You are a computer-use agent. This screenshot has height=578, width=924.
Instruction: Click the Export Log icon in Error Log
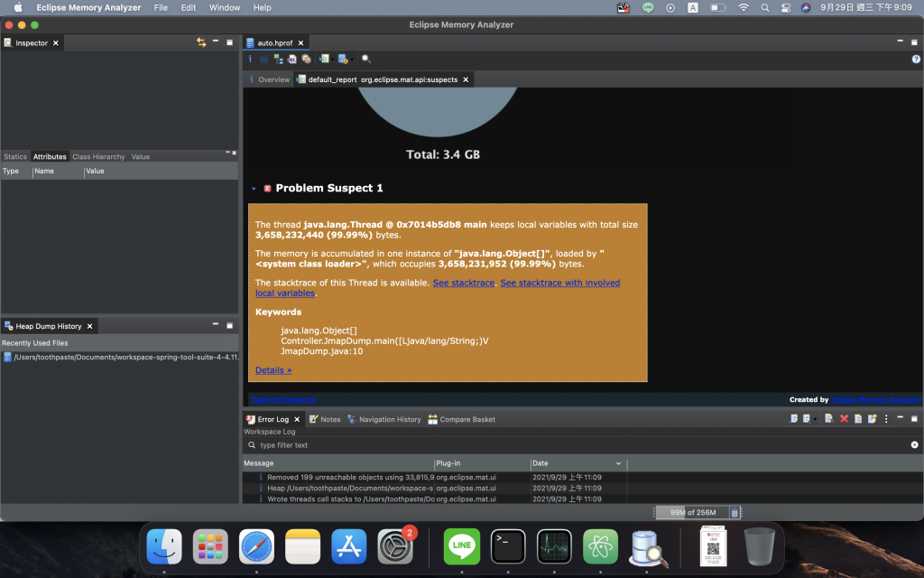(x=794, y=419)
